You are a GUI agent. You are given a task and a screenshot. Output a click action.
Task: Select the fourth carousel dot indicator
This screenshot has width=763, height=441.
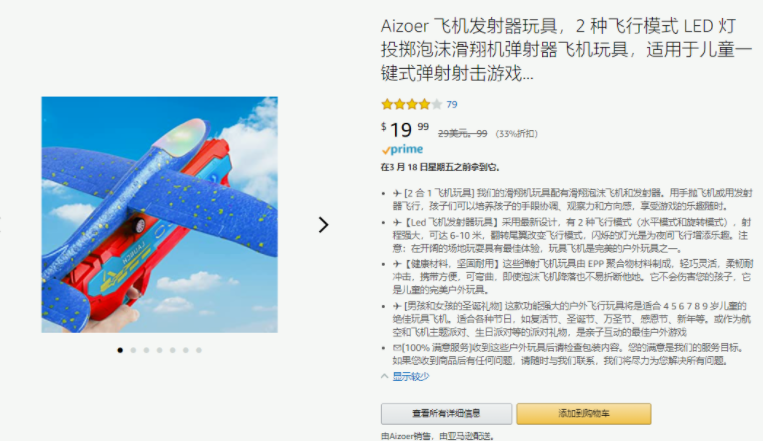(x=160, y=350)
